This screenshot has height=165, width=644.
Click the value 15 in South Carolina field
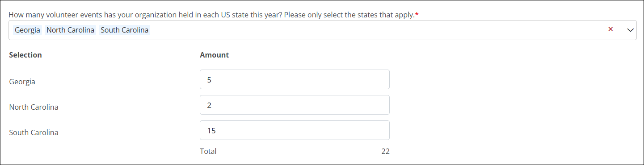(x=211, y=131)
